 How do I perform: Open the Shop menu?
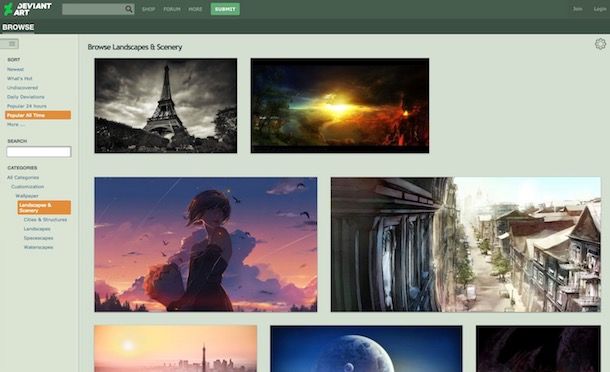tap(148, 9)
